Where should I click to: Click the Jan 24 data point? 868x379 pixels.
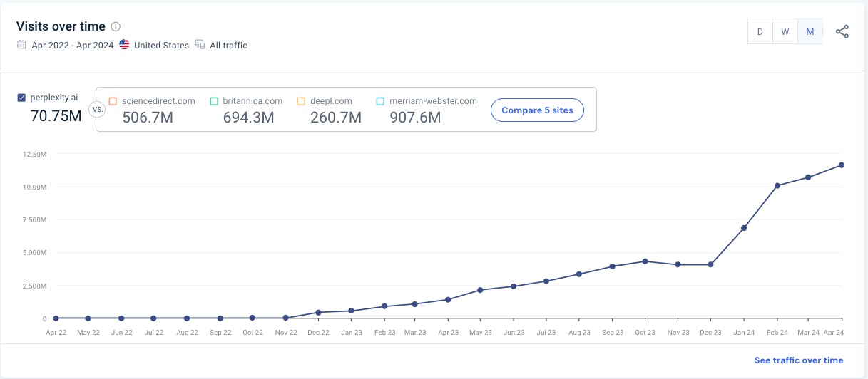744,228
